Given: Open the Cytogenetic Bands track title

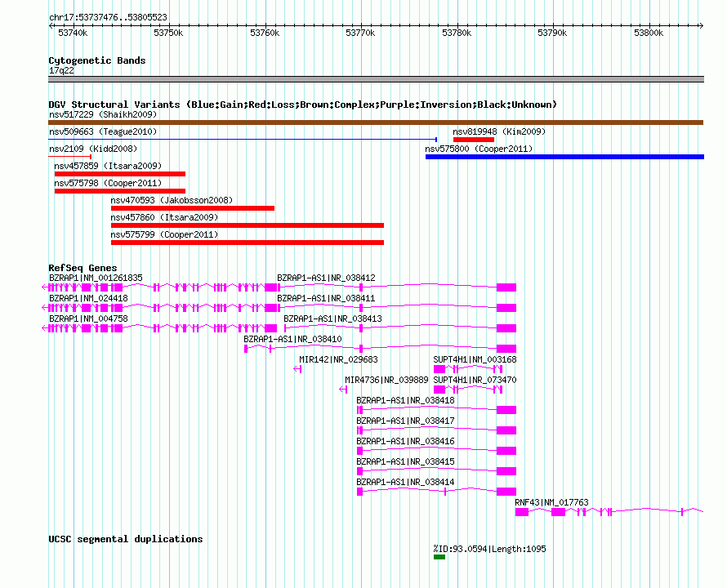Looking at the screenshot, I should (x=97, y=60).
